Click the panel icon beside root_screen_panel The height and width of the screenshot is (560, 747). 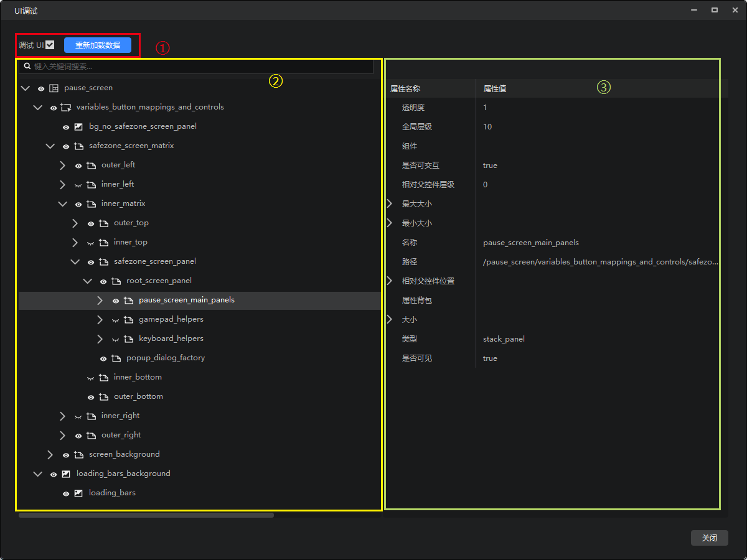click(116, 281)
